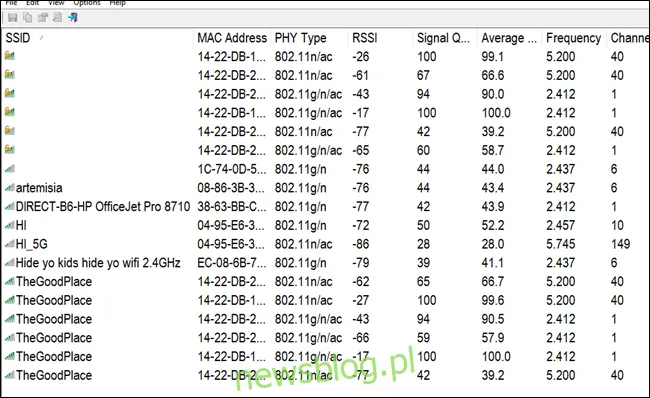Click the blue Exit arrow toolbar icon
Screen dimensions: 650x398
point(73,17)
